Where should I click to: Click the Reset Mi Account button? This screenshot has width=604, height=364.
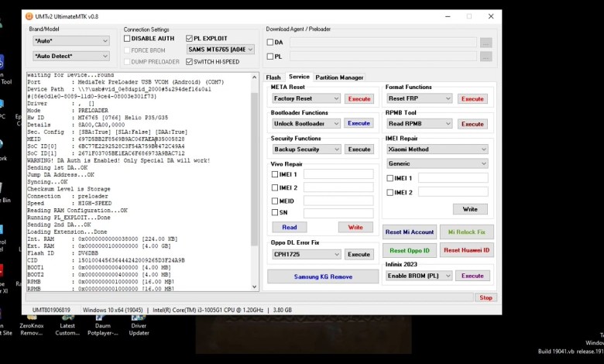point(410,232)
